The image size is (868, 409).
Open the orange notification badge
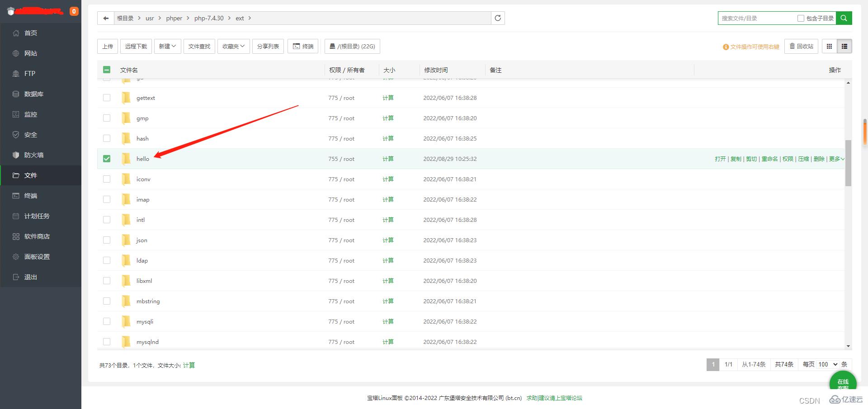click(x=74, y=11)
